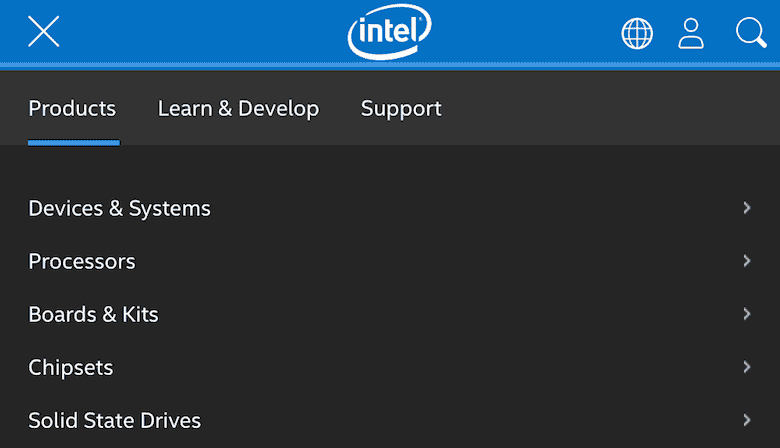Viewport: 780px width, 448px height.
Task: Expand Boards & Kits chevron arrow
Action: click(747, 314)
